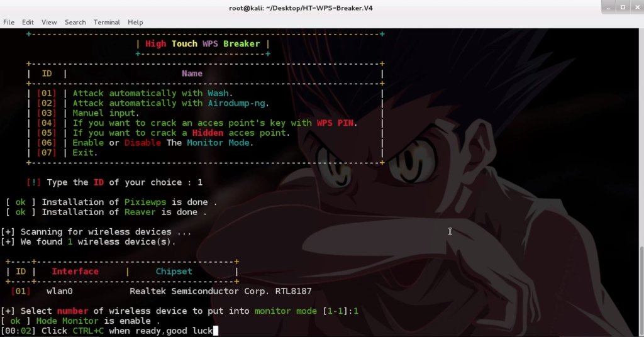This screenshot has height=337, width=644.
Task: Click the 'Exit.' option text
Action: (x=85, y=153)
